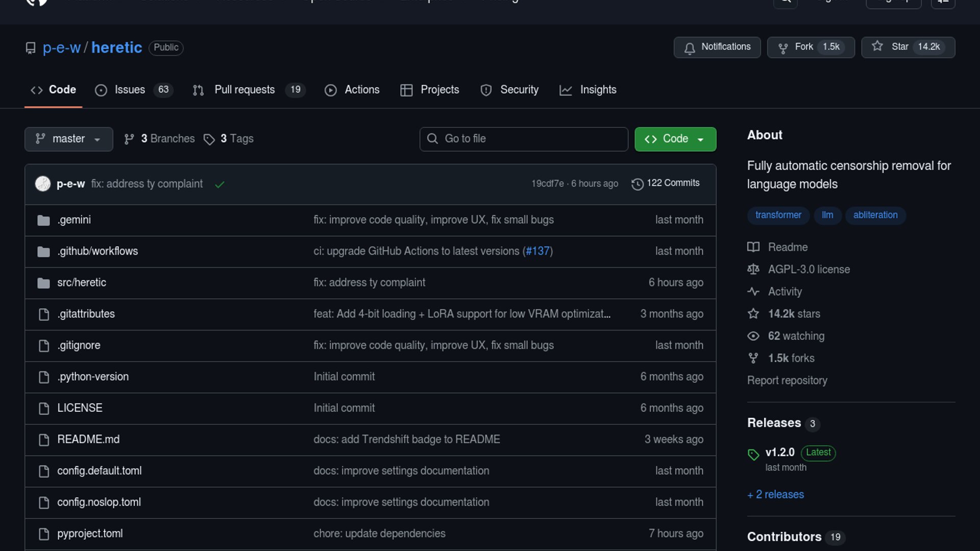Open the .gemini folder
This screenshot has width=980, height=551.
pyautogui.click(x=74, y=220)
